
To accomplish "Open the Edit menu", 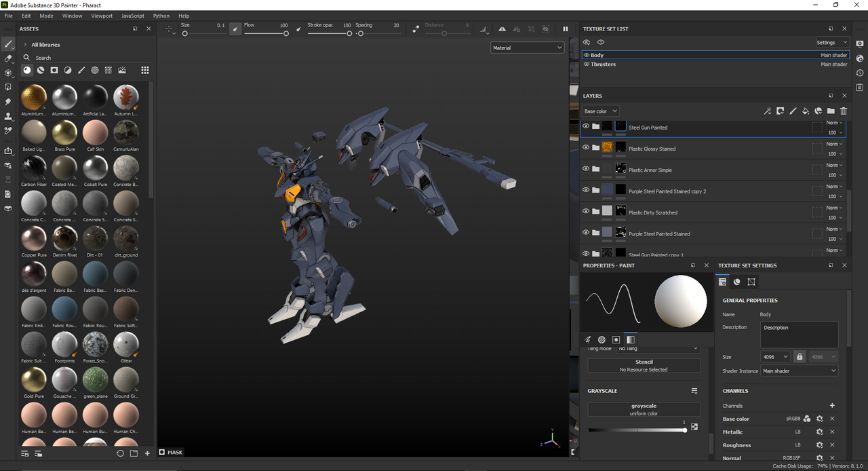I will [x=26, y=16].
